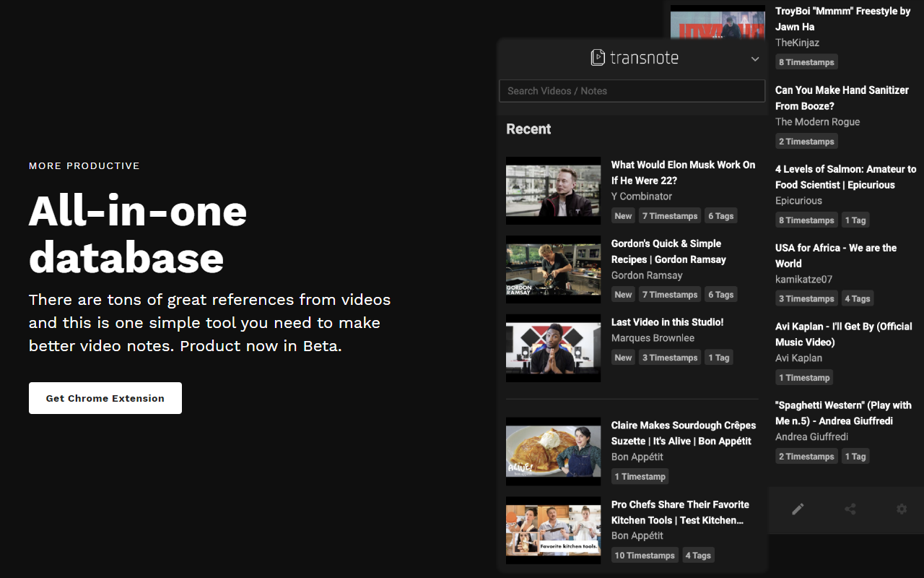
Task: Select 'Claire Makes Sourdough Crêpes Suzette' title
Action: [684, 433]
